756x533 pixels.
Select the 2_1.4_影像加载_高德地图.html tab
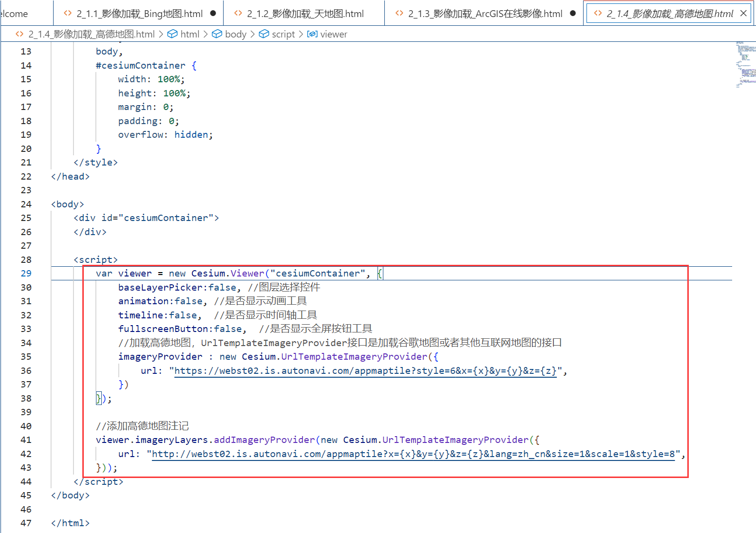tap(670, 14)
